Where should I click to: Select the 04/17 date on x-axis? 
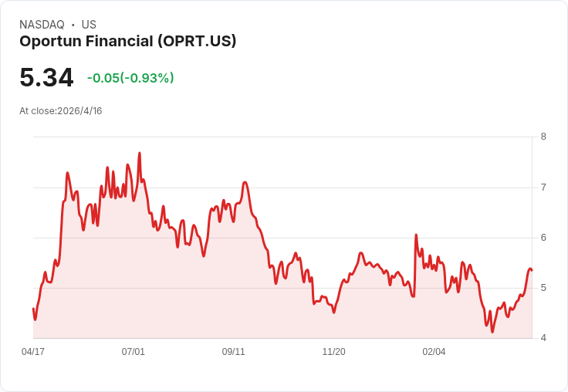tap(33, 352)
